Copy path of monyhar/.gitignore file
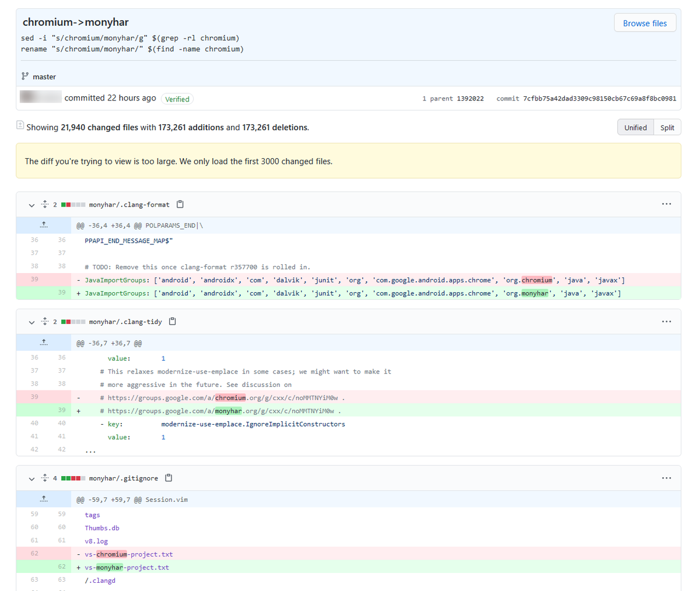Screen dimensions: 700x591 click(x=169, y=478)
